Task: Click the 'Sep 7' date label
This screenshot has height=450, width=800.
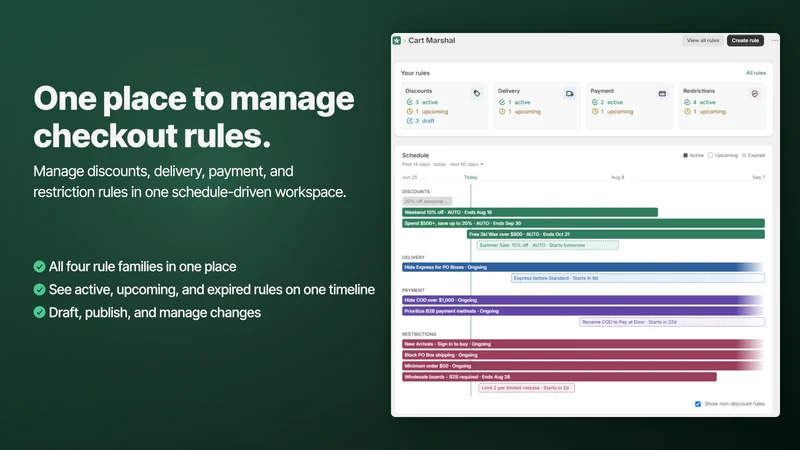Action: click(758, 177)
